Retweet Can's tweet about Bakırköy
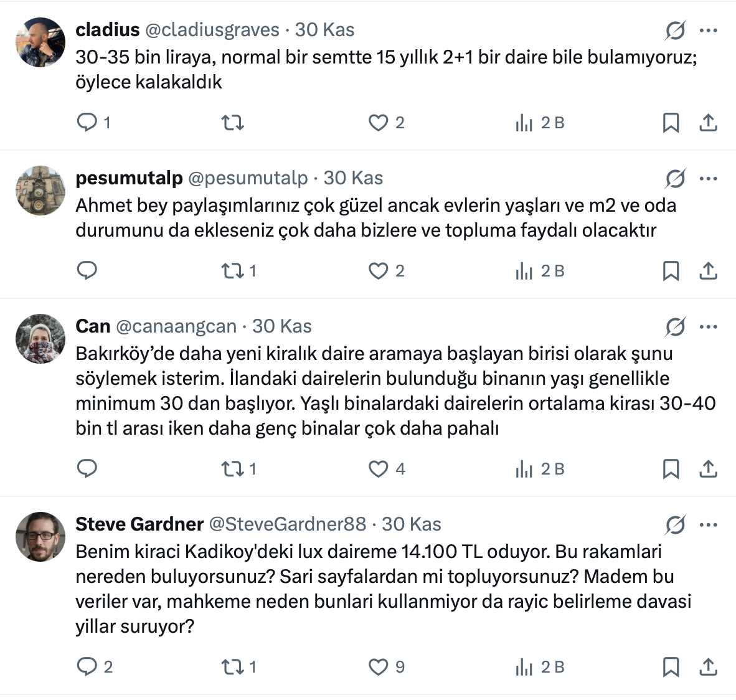736x700 pixels. coord(233,469)
